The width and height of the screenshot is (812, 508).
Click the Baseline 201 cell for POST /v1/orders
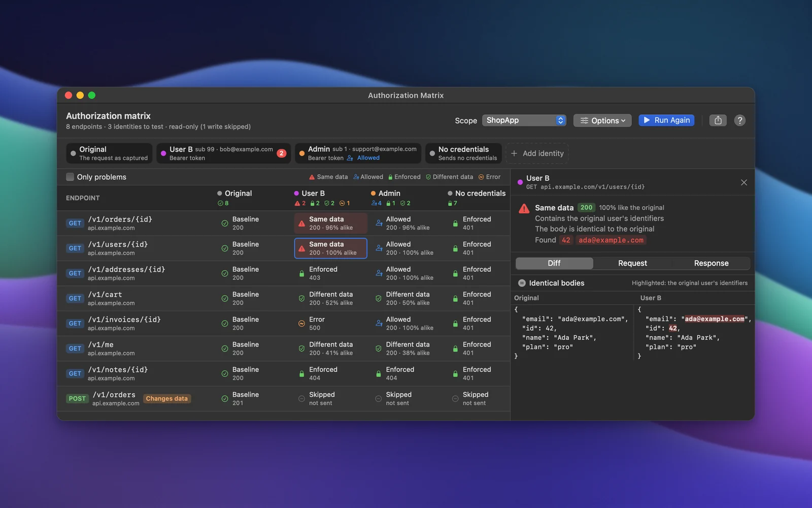(254, 399)
